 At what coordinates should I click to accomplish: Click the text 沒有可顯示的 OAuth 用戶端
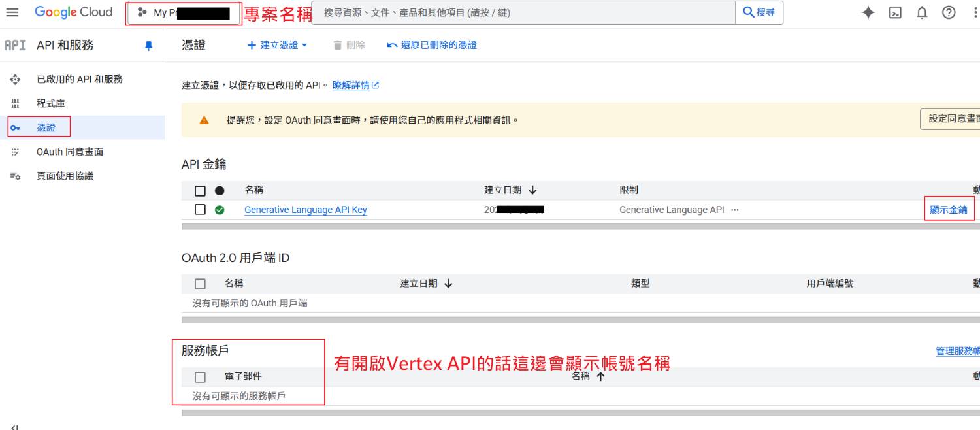pyautogui.click(x=250, y=303)
